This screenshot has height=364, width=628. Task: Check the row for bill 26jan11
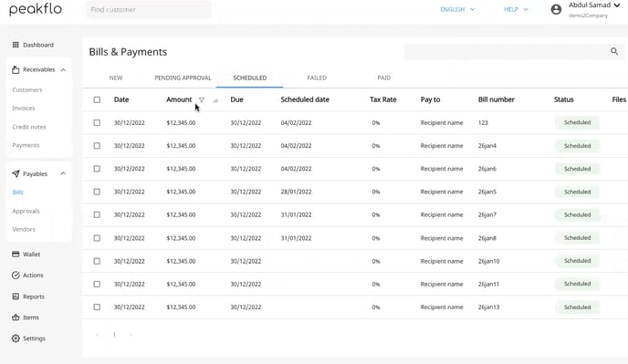coord(97,284)
